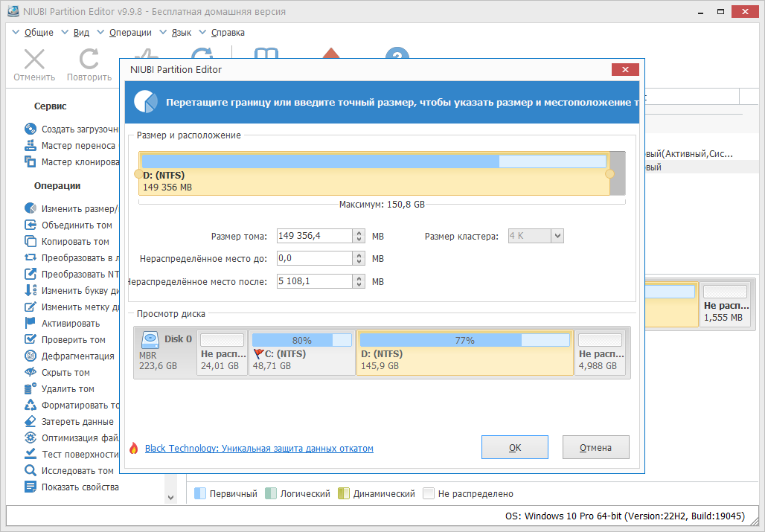Select Преобразовать в логический icon
Viewport: 765px width, 532px height.
pos(31,257)
